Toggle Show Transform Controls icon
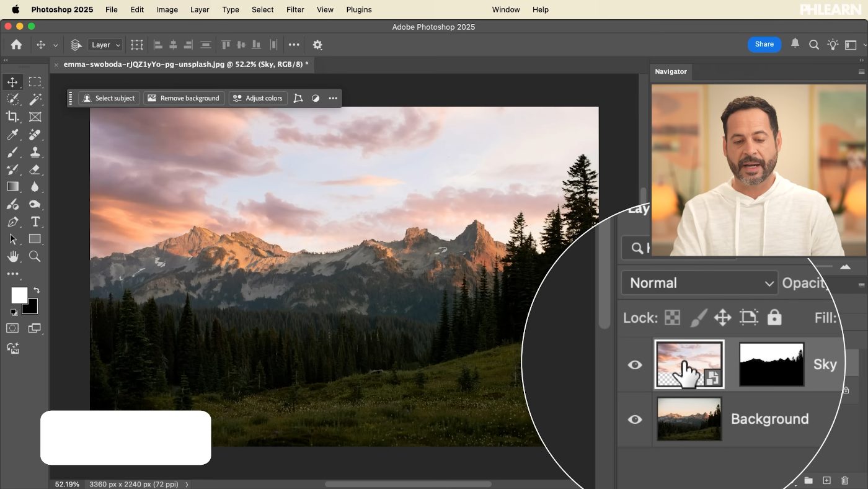This screenshot has height=489, width=868. coord(136,45)
